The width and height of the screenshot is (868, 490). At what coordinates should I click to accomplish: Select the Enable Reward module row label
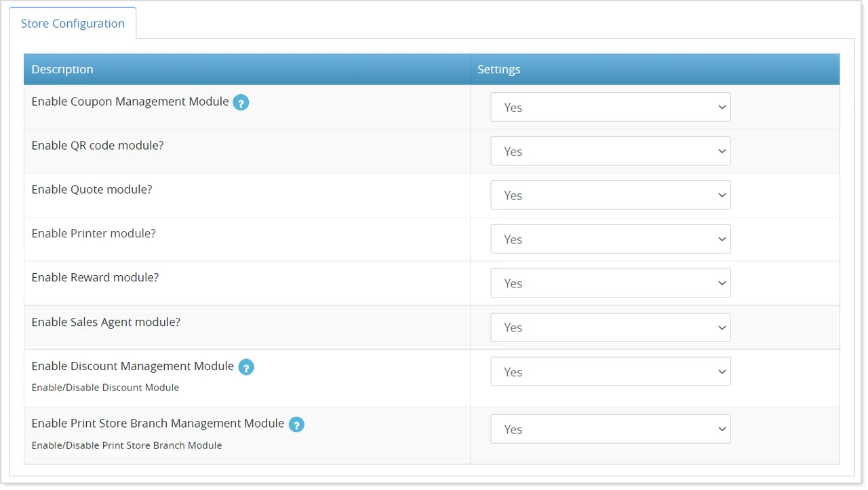click(x=95, y=277)
